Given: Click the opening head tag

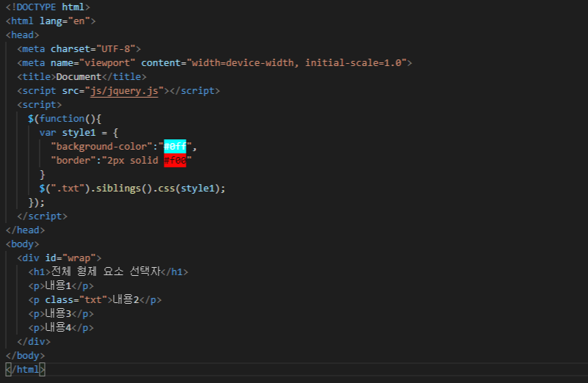Looking at the screenshot, I should pos(23,35).
